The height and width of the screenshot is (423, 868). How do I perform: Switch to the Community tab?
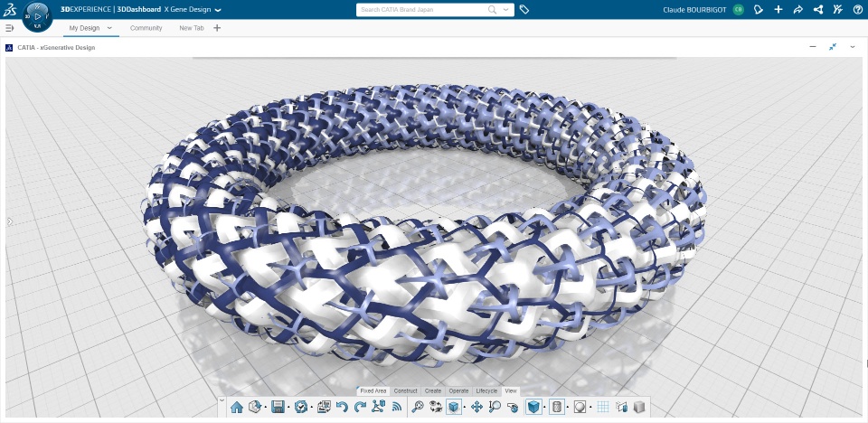pyautogui.click(x=146, y=28)
